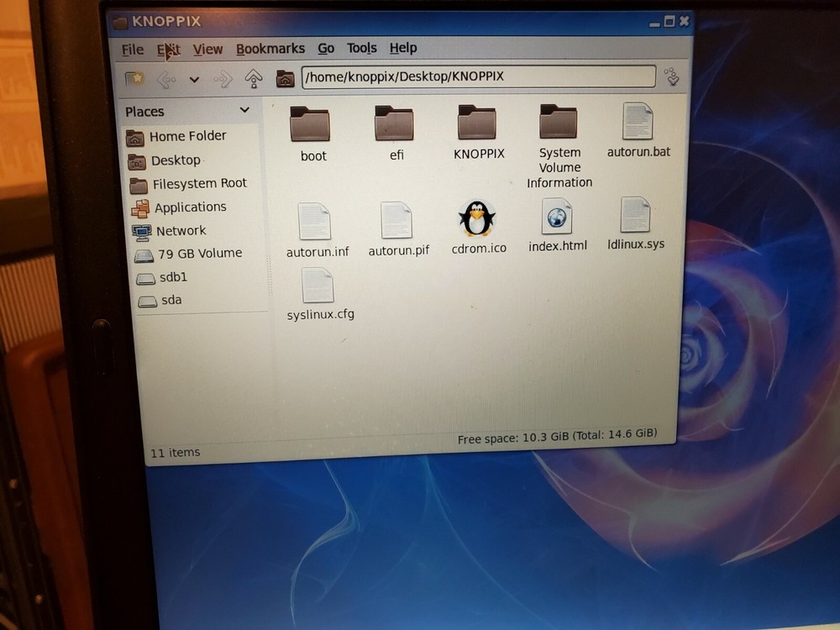The width and height of the screenshot is (840, 630).
Task: Select the Desktop place in sidebar
Action: click(x=177, y=160)
